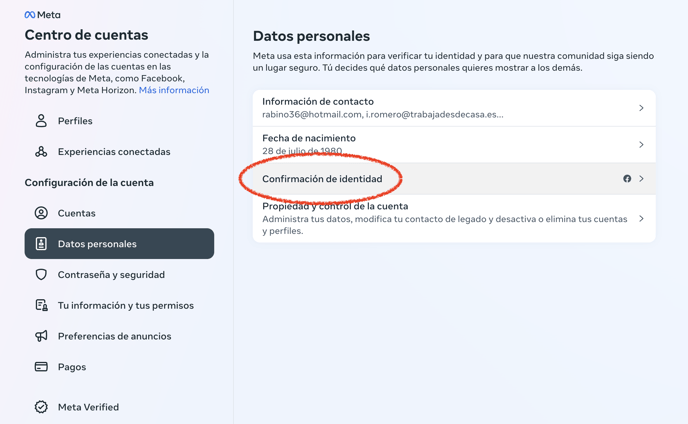Click the Experiencias conectadas icon
Screen dimensions: 688x424
coord(41,152)
